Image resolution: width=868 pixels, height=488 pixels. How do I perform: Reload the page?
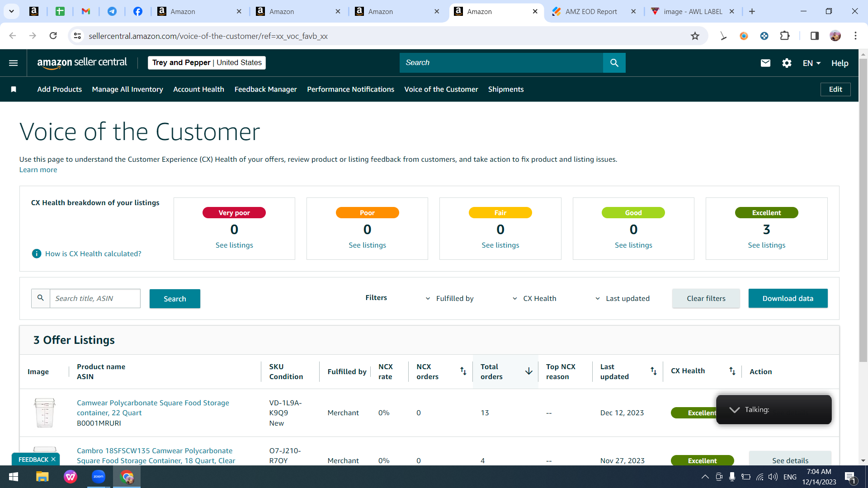pos(53,36)
